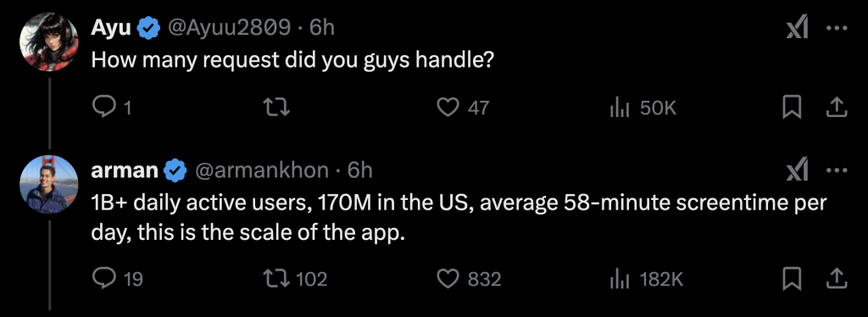Open Grok icon on arman's tweet

click(798, 170)
